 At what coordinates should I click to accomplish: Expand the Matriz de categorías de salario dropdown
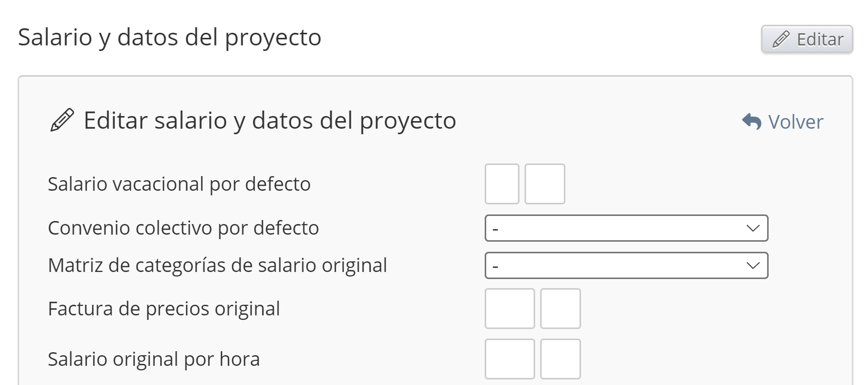626,265
